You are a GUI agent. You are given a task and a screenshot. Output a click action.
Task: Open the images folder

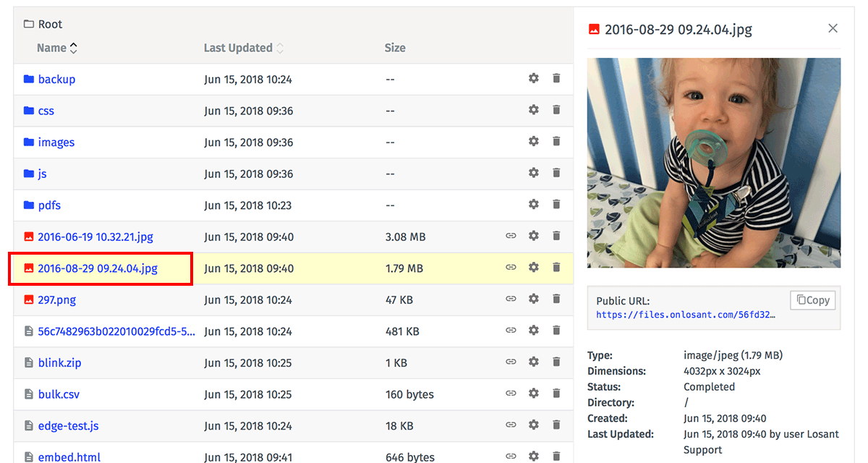point(56,142)
